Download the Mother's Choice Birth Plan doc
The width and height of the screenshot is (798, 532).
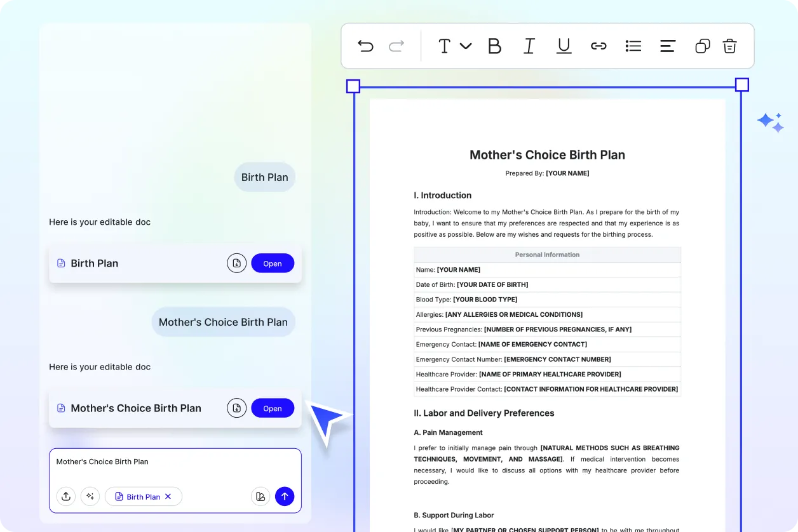[x=236, y=408]
